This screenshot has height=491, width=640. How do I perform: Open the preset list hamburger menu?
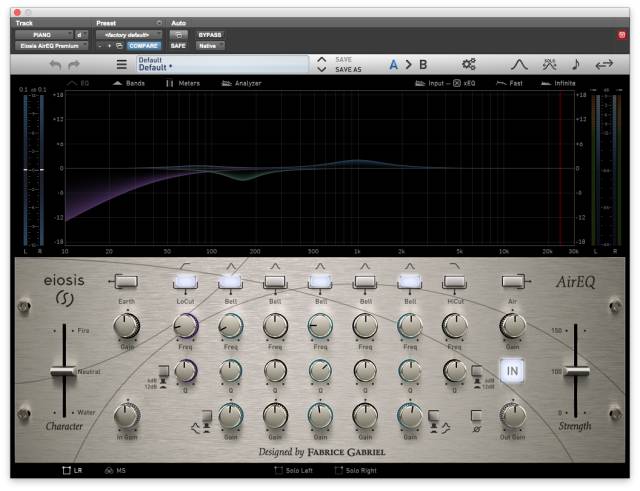click(x=121, y=64)
